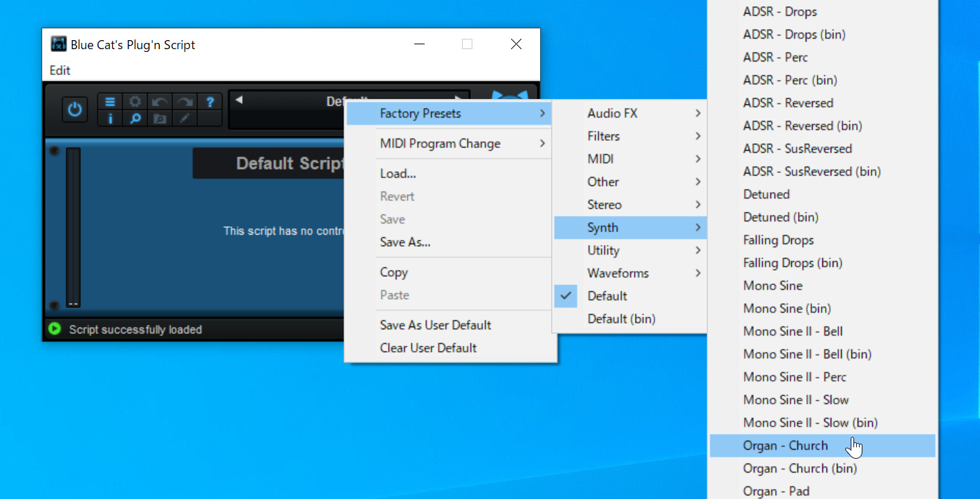The width and height of the screenshot is (980, 499).
Task: Click the redo arrow icon
Action: coord(185,102)
